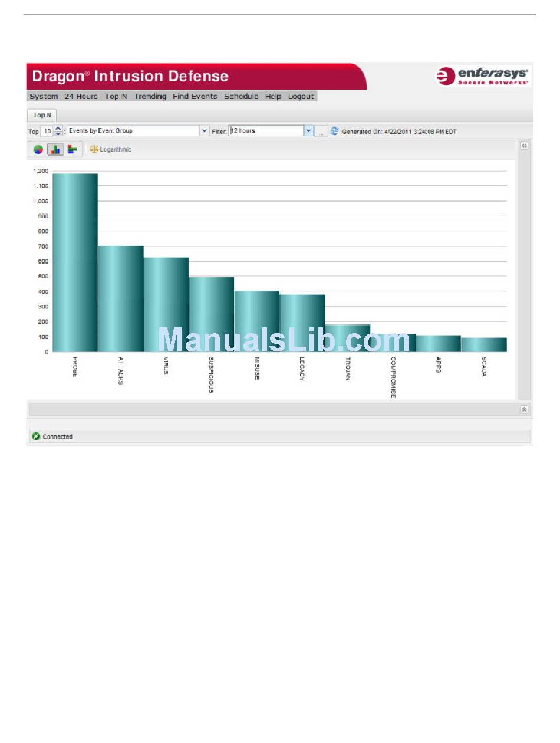Click the Dragon Intrusion Defense title
The width and height of the screenshot is (560, 743).
pos(130,76)
